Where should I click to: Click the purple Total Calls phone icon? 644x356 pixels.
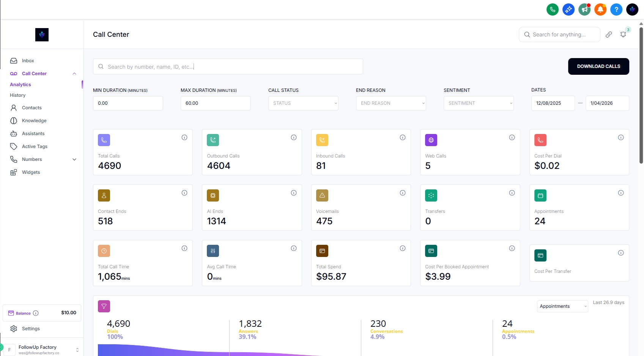(x=104, y=140)
